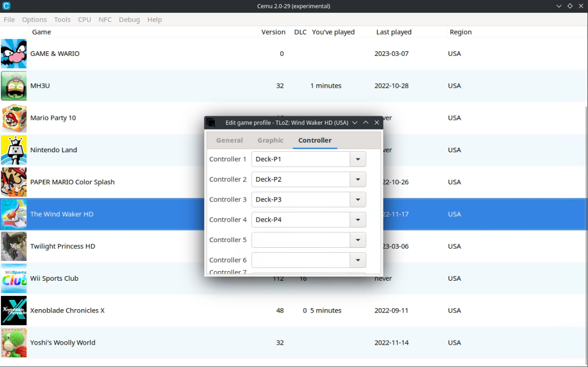Switch to the Graphic tab
Screen dimensions: 588x367
coord(270,140)
